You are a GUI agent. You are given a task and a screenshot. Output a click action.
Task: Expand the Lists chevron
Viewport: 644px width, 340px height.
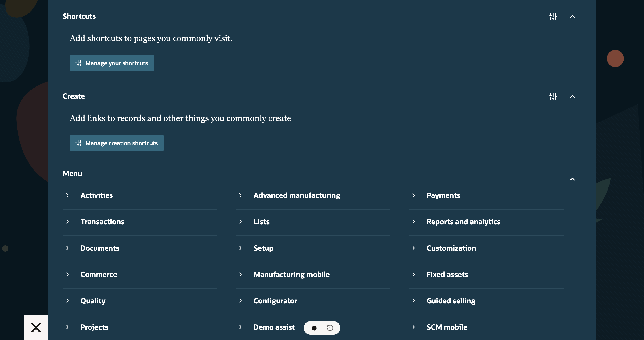pos(240,222)
